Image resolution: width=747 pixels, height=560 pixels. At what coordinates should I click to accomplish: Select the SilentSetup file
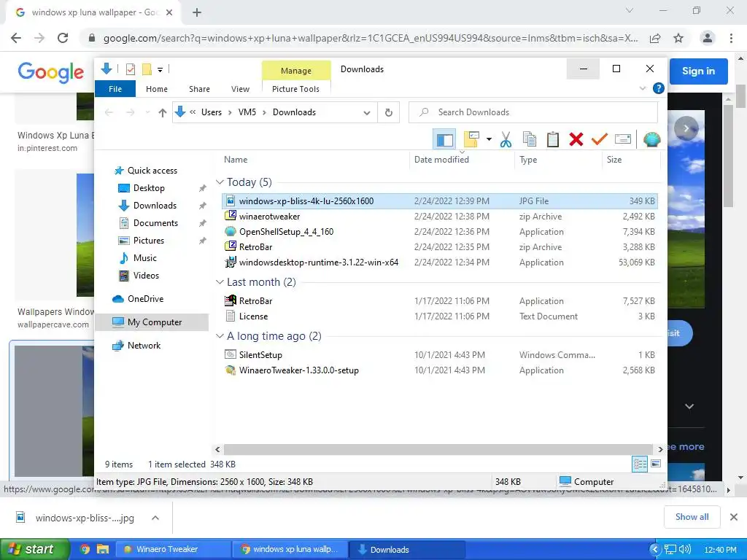tap(260, 355)
